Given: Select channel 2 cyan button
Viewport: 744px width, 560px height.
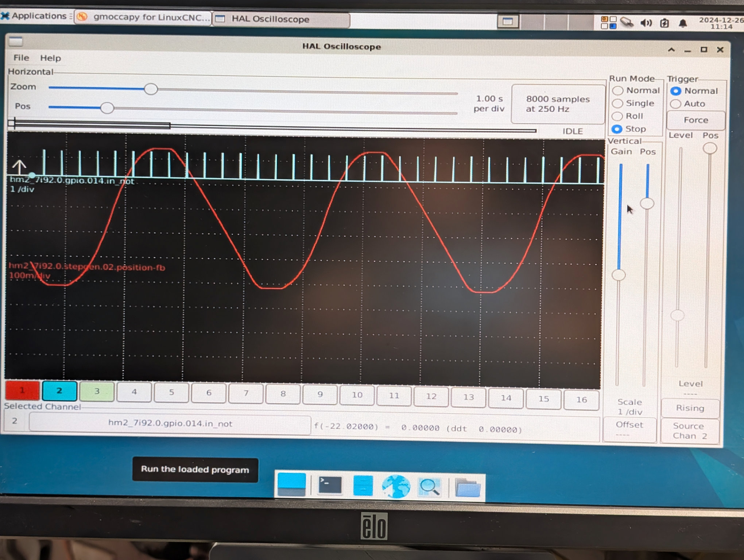Looking at the screenshot, I should [59, 391].
